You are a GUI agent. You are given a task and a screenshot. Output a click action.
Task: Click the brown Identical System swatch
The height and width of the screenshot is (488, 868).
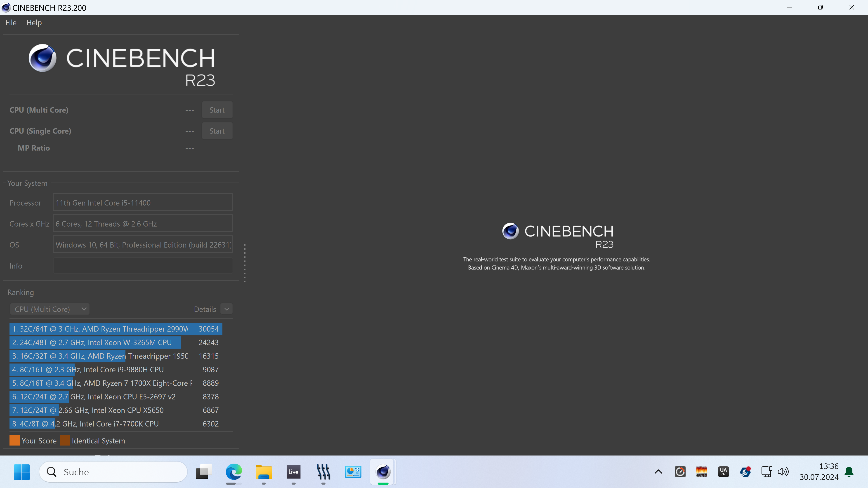[x=65, y=441]
